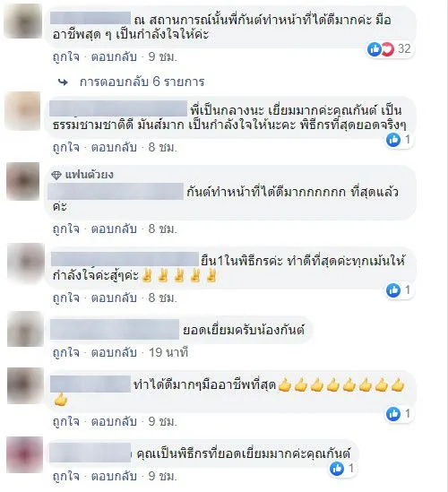
Task: Click the top fan diamond badge icon
Action: point(56,175)
